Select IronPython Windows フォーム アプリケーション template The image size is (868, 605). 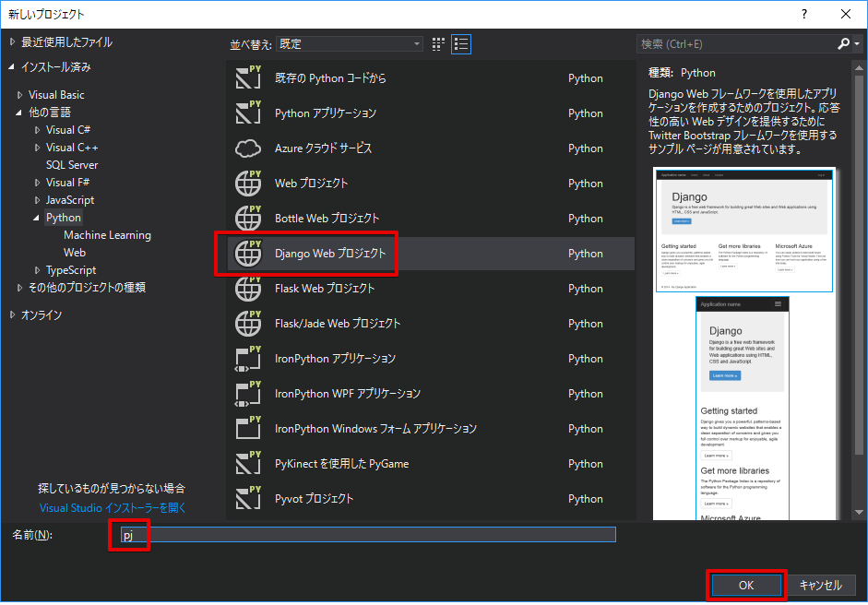(430, 429)
